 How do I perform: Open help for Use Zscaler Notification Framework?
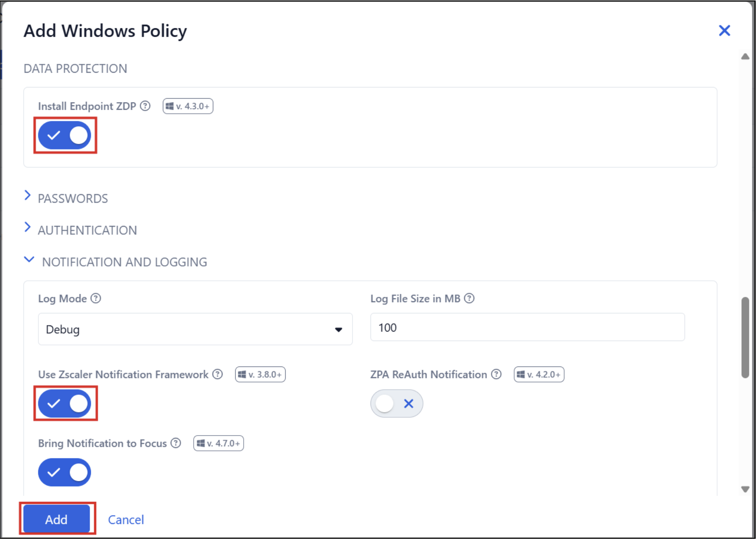click(x=217, y=374)
